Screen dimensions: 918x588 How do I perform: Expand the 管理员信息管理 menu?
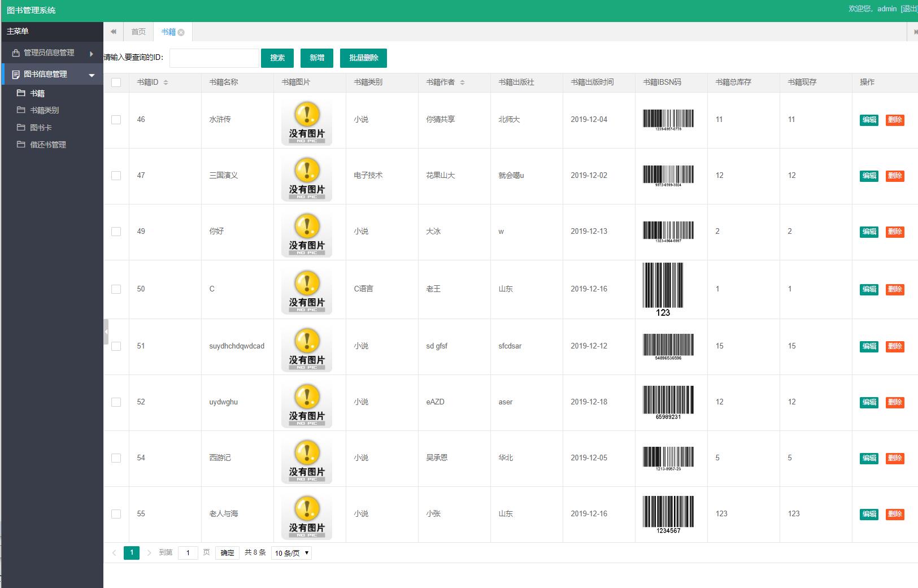pos(52,53)
